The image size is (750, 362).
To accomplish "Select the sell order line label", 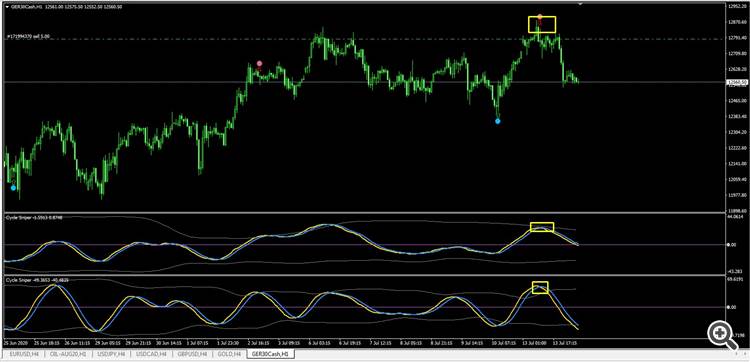I will [x=29, y=36].
